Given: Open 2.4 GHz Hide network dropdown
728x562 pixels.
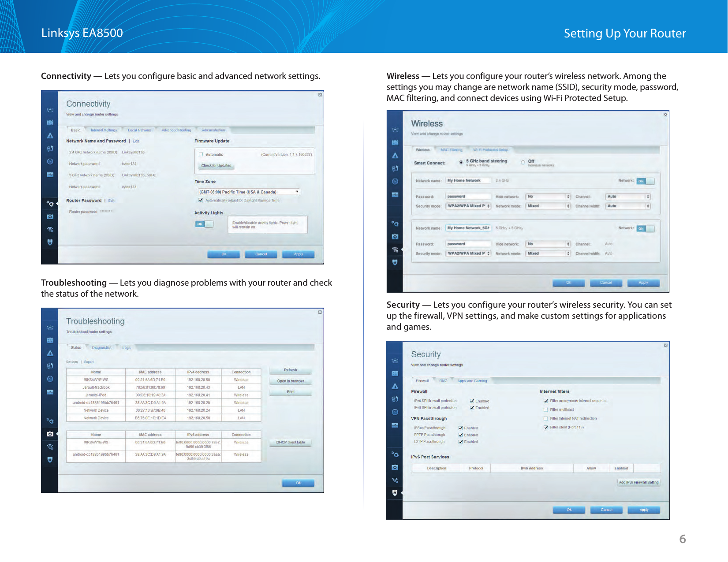Looking at the screenshot, I should 549,197.
